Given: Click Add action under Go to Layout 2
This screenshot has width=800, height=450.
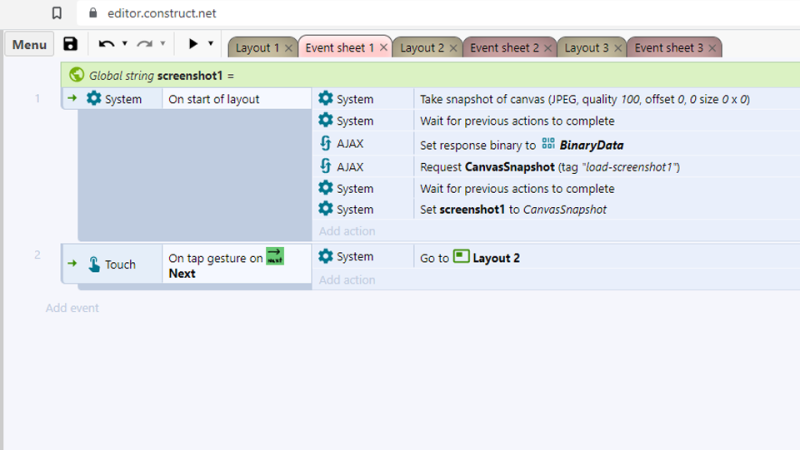Looking at the screenshot, I should 347,280.
